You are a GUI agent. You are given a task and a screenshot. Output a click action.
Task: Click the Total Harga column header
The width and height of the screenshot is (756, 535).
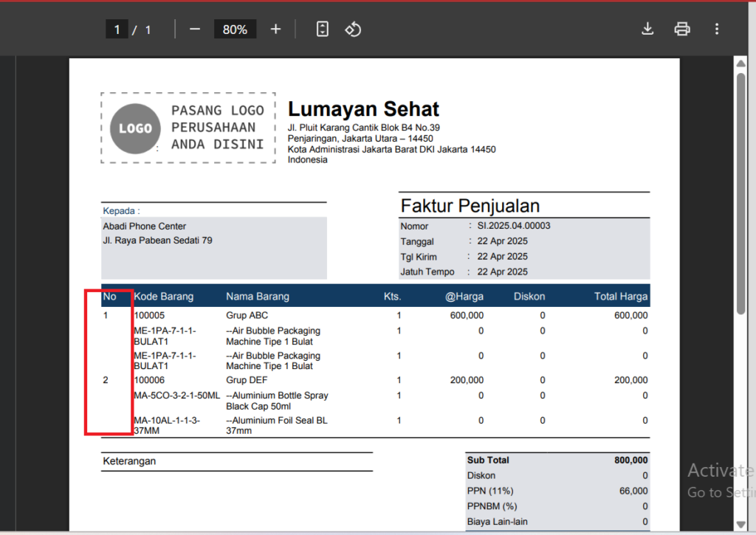pyautogui.click(x=620, y=297)
